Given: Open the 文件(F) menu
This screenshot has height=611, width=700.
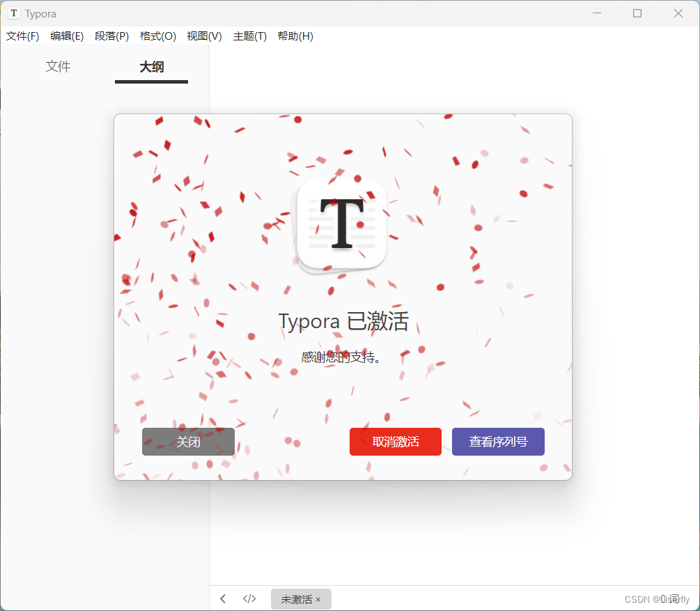Looking at the screenshot, I should coord(22,36).
